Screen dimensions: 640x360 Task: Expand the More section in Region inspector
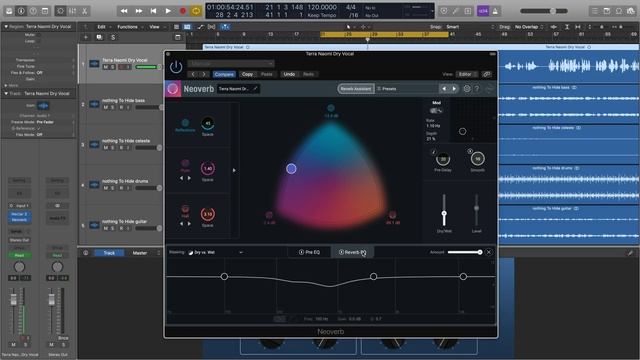(x=6, y=85)
